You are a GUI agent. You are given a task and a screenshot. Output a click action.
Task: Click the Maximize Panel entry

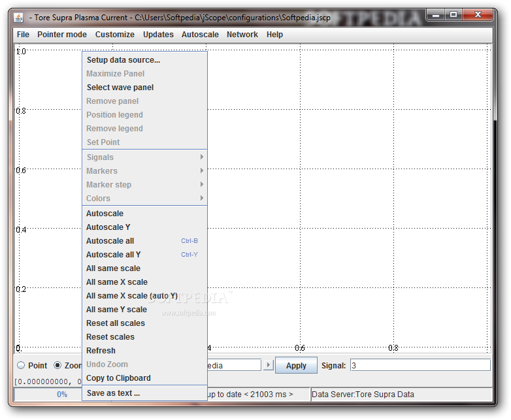pyautogui.click(x=144, y=74)
